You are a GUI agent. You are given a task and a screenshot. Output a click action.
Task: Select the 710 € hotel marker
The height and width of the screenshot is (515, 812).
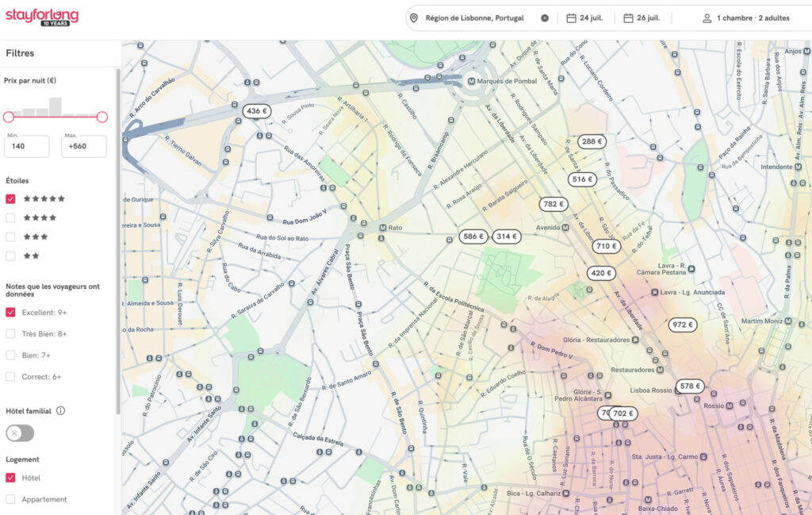click(x=607, y=246)
